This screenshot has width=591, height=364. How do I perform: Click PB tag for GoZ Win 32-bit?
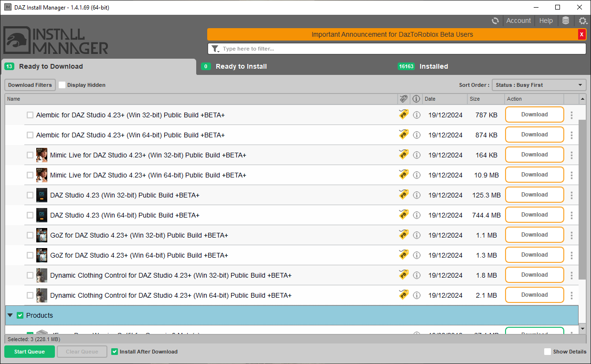tap(404, 235)
